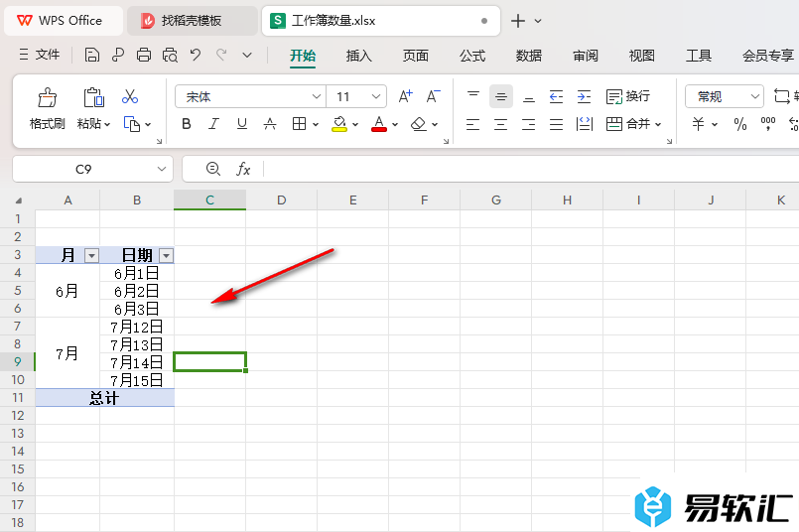Click the Distributed alignment icon
Viewport: 799px width, 532px height.
585,124
